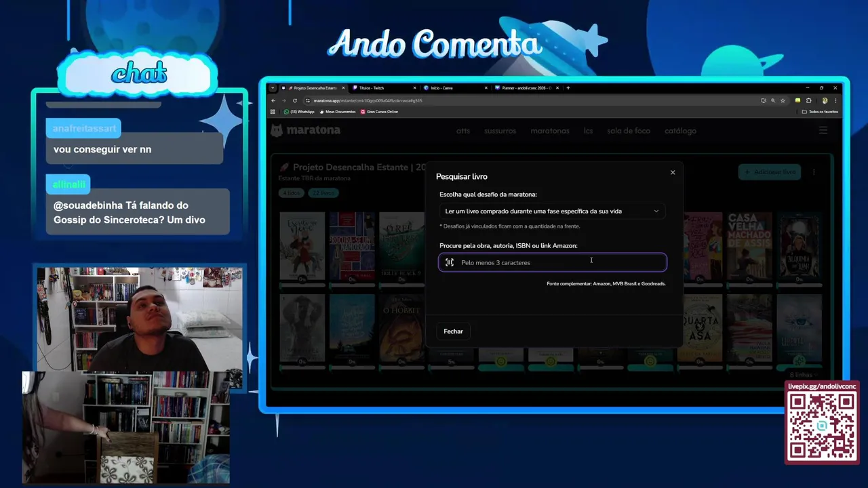Screen dimensions: 868x488
Task: Open the WhatsApp bookmark
Action: tap(299, 112)
